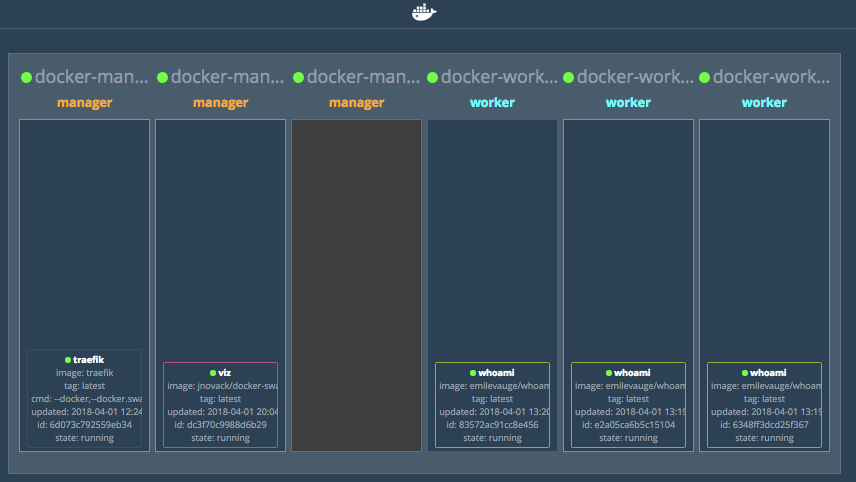Click manager role label of the empty grey node
This screenshot has height=482, width=856.
tap(356, 103)
